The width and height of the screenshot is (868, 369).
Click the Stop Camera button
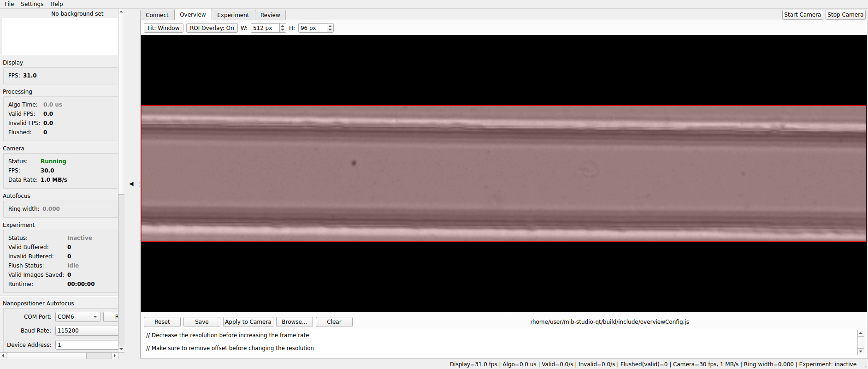click(845, 15)
